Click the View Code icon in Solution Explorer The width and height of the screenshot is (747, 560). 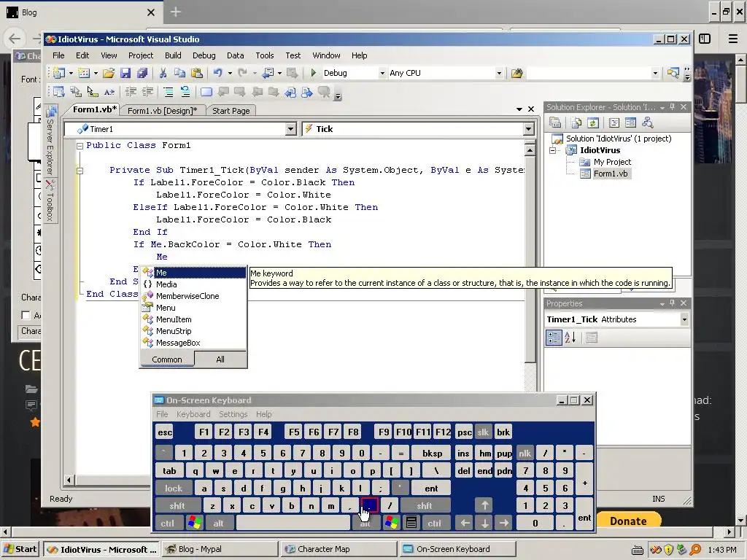[x=614, y=122]
